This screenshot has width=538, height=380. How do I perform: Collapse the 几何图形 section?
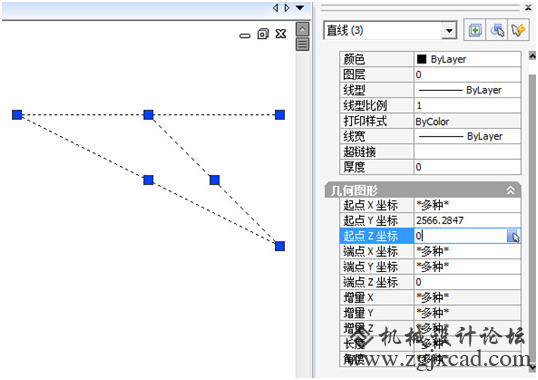click(510, 190)
